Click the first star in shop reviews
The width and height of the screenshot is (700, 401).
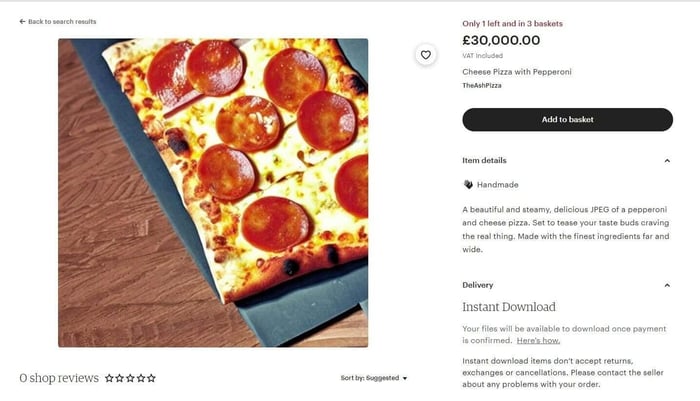tap(109, 378)
